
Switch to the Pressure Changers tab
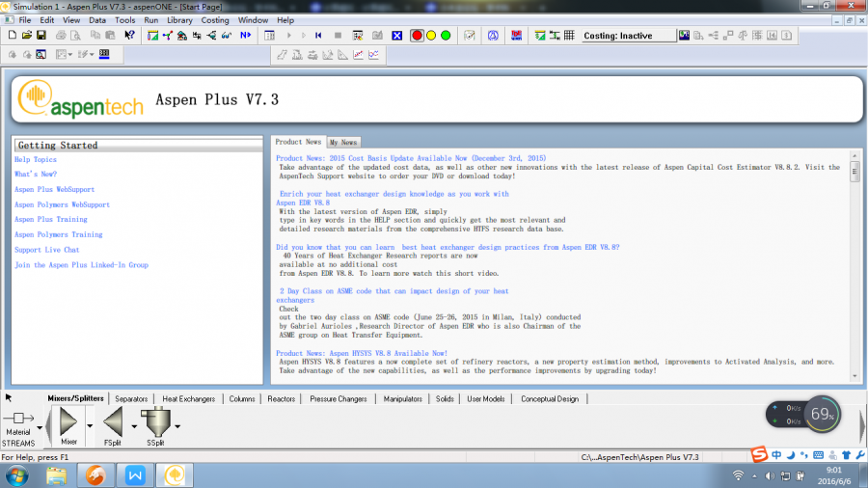click(x=339, y=399)
